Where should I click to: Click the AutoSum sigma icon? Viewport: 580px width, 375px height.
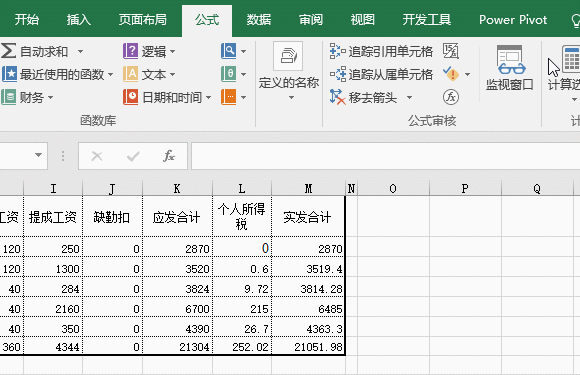8,51
